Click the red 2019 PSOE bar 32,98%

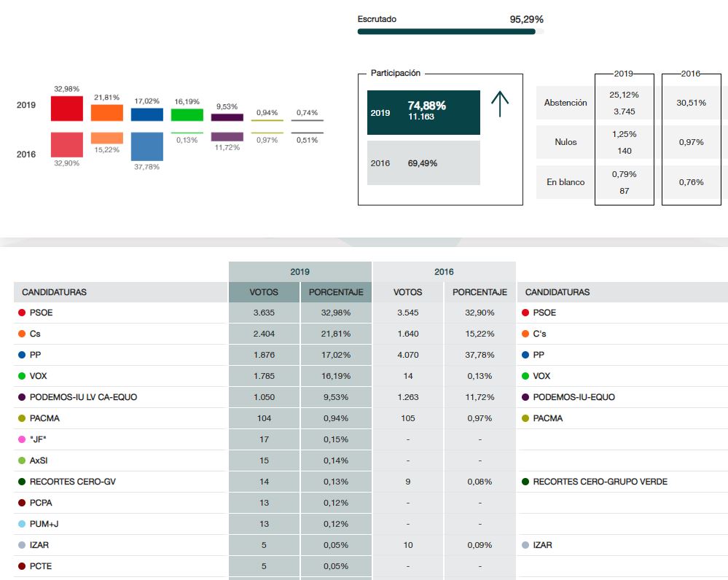66,108
